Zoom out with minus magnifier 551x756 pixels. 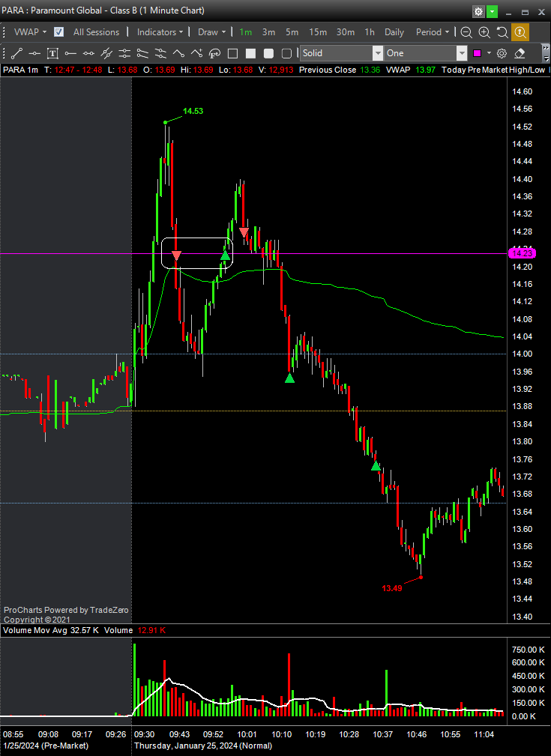466,32
